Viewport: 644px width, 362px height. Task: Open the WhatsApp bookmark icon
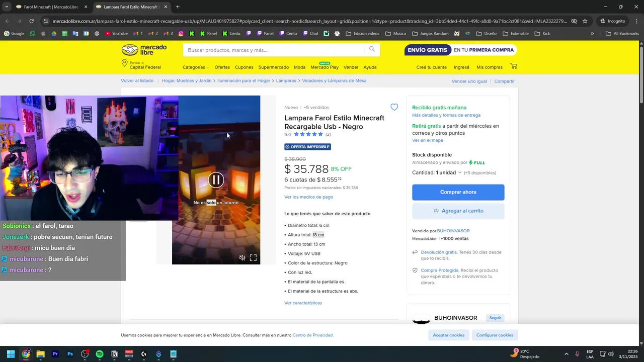click(x=33, y=34)
